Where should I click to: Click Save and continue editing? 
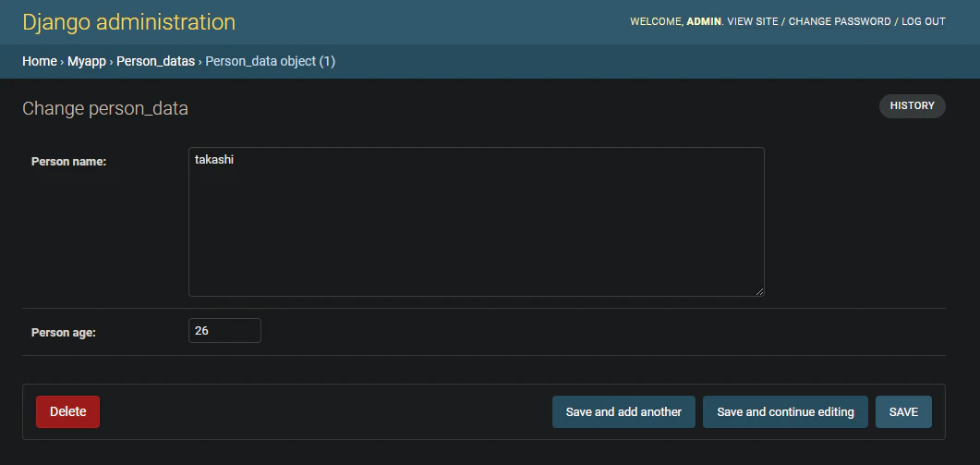(x=785, y=411)
